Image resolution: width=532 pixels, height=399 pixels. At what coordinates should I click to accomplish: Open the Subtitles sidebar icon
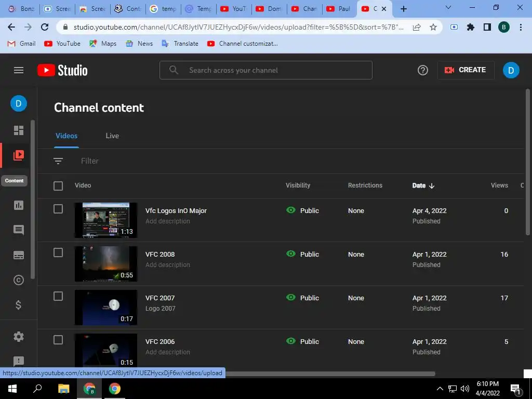point(19,255)
